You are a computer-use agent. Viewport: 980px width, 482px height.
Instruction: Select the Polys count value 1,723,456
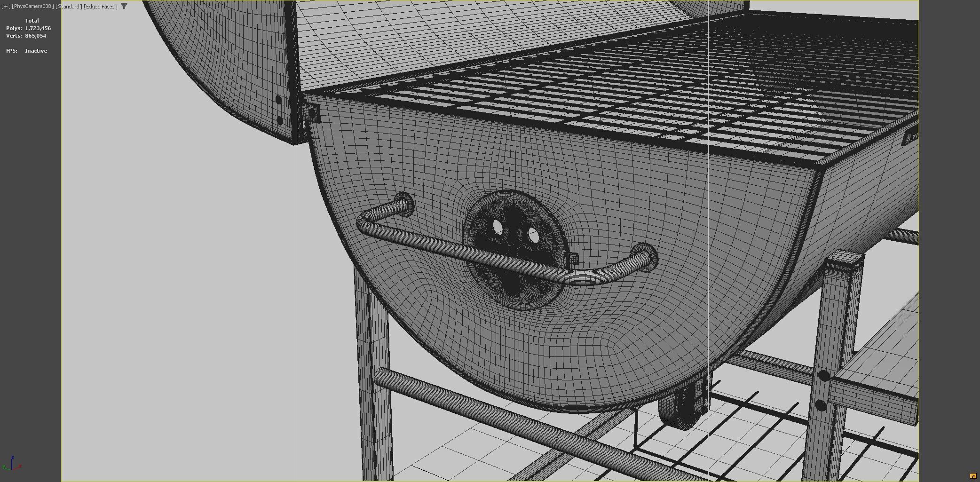pyautogui.click(x=38, y=28)
